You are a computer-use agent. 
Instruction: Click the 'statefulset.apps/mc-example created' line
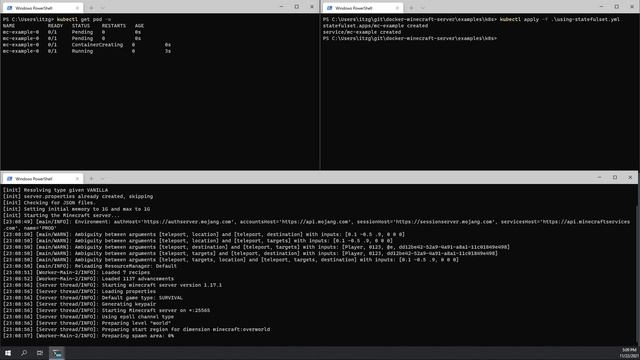pyautogui.click(x=376, y=26)
